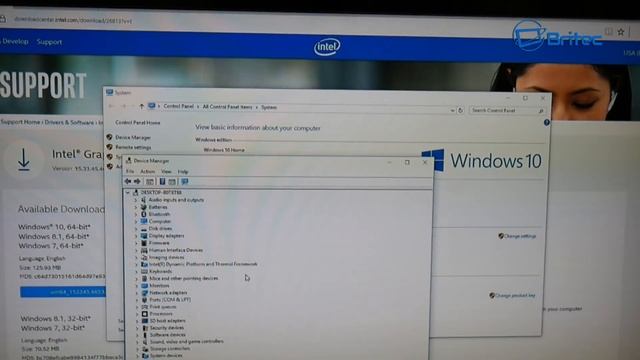Expand Sound, video and game controllers
This screenshot has height=360, width=640.
[138, 342]
